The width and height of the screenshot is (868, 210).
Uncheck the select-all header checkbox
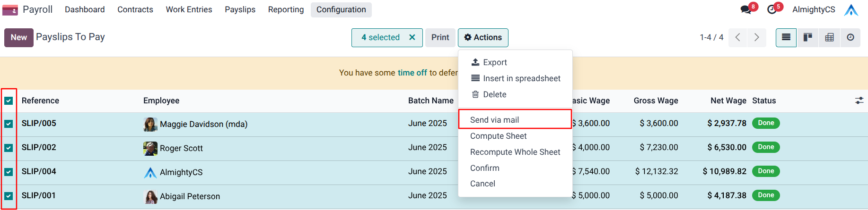9,101
